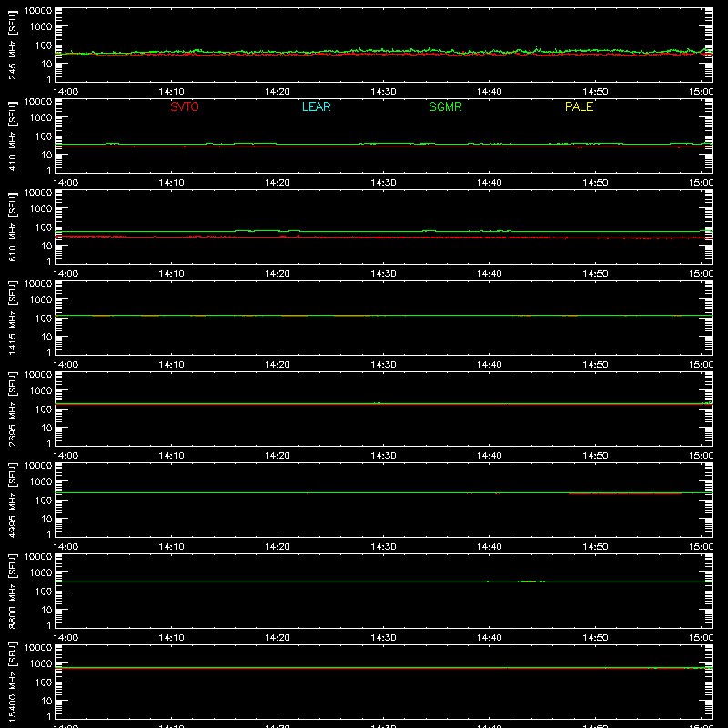728x728 pixels.
Task: Select the 8800 MHz [SFU] axis title
Action: pyautogui.click(x=13, y=591)
